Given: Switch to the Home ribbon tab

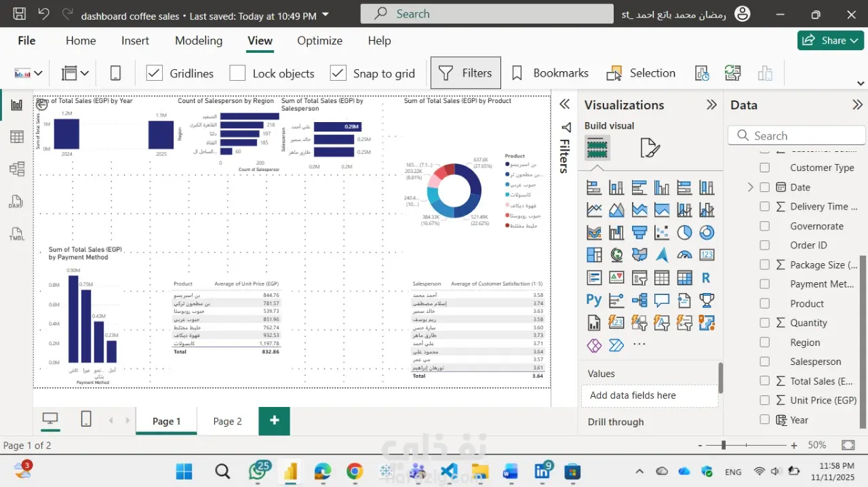Looking at the screenshot, I should pyautogui.click(x=81, y=41).
